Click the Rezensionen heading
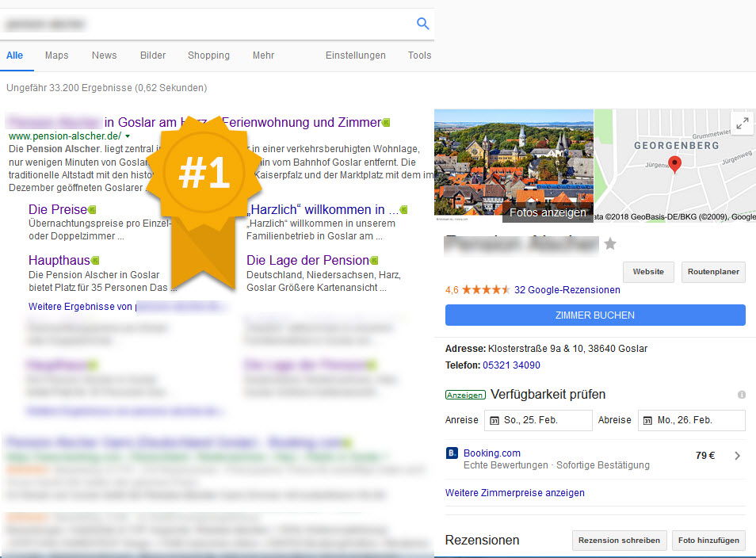The width and height of the screenshot is (756, 558). [x=482, y=540]
